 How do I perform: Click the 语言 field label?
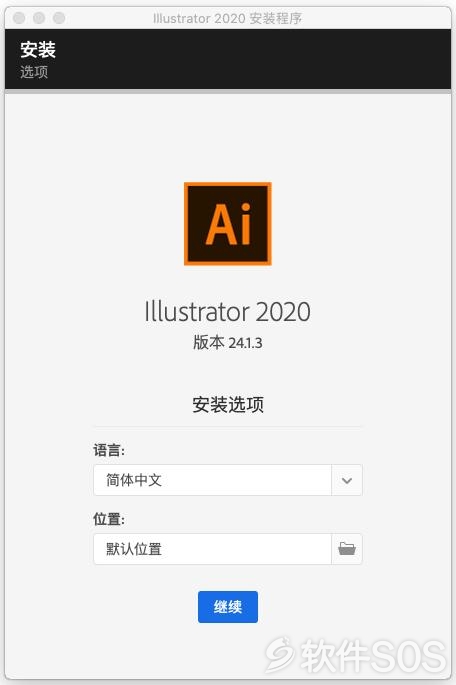tap(109, 450)
